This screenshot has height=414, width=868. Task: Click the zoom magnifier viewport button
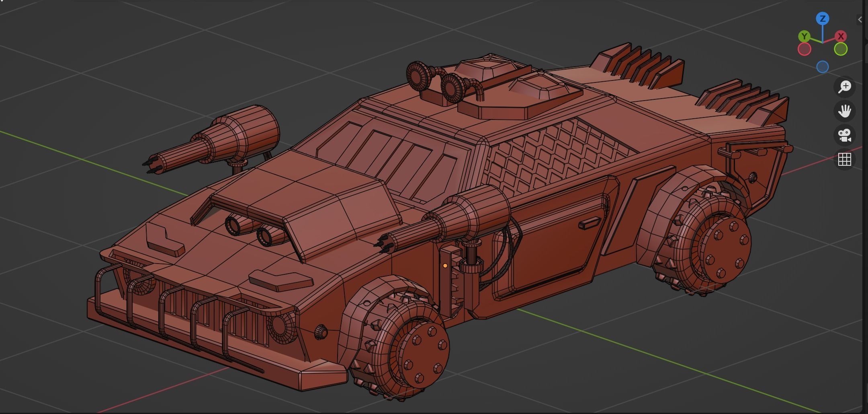tap(845, 87)
